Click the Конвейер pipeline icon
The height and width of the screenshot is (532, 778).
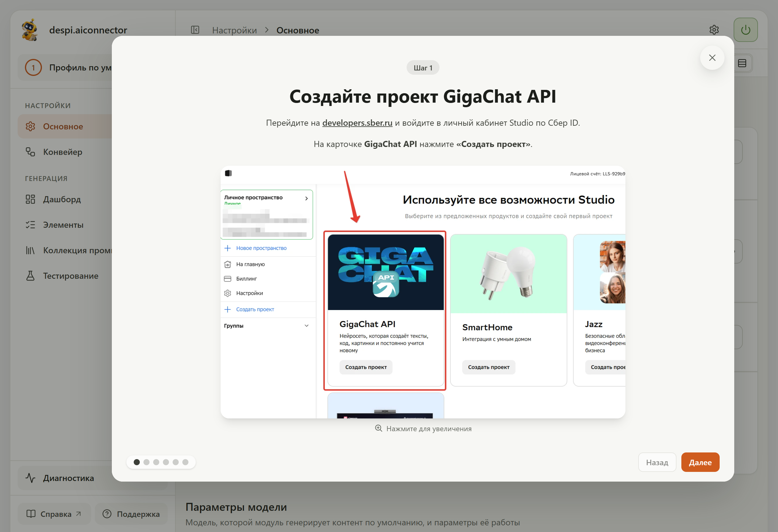pyautogui.click(x=30, y=152)
